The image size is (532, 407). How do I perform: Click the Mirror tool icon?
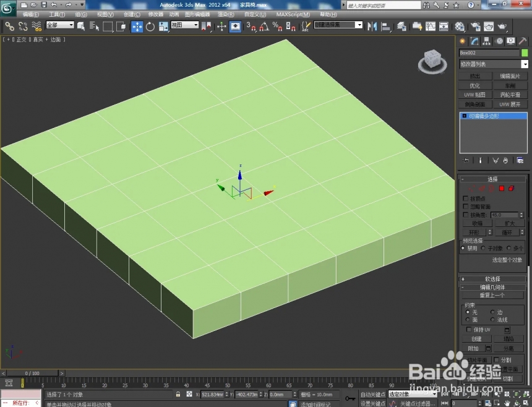click(372, 27)
